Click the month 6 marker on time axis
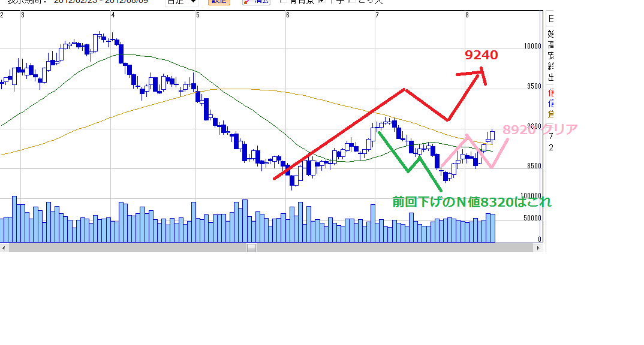The height and width of the screenshot is (345, 644). (287, 15)
